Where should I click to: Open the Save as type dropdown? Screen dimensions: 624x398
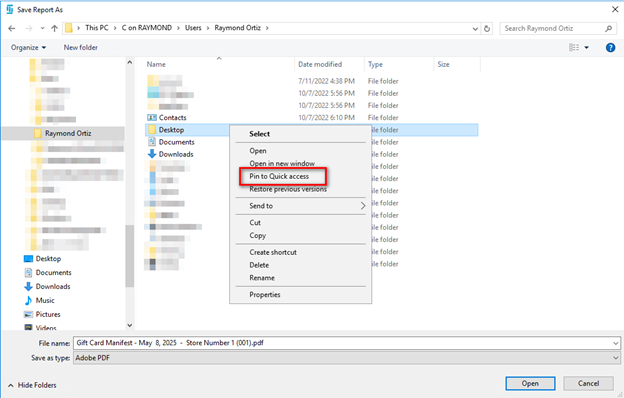point(346,358)
